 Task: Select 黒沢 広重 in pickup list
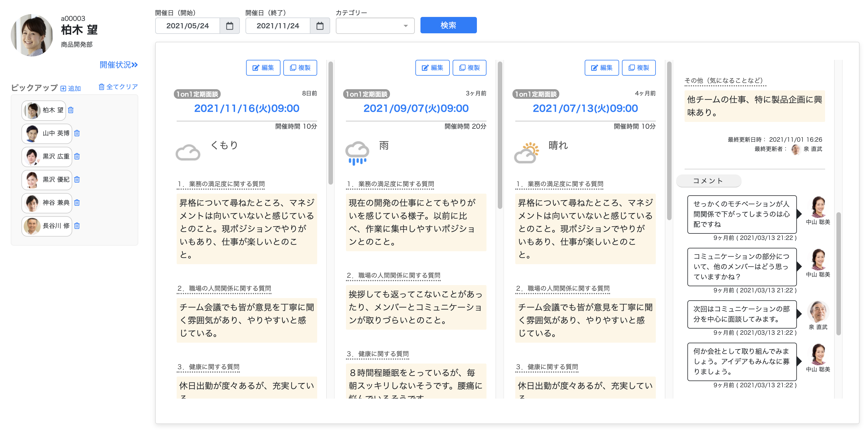(47, 157)
